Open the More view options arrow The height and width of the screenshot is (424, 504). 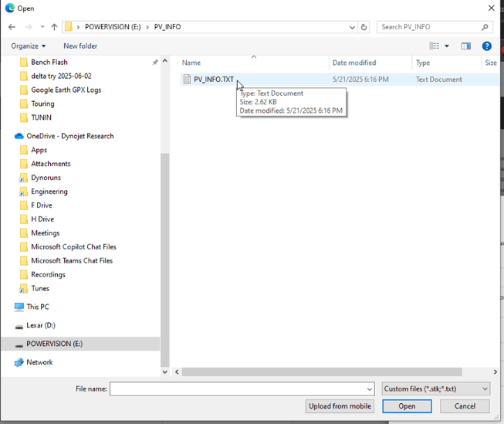[x=446, y=46]
